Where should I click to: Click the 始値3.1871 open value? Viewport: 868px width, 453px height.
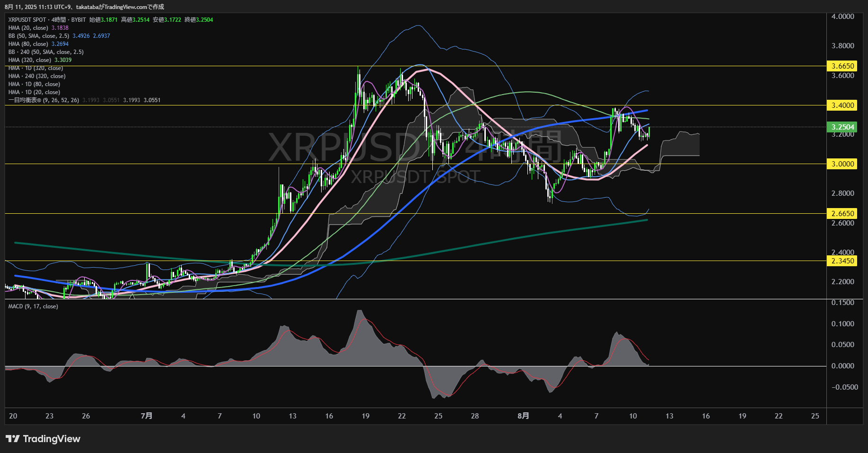point(104,20)
